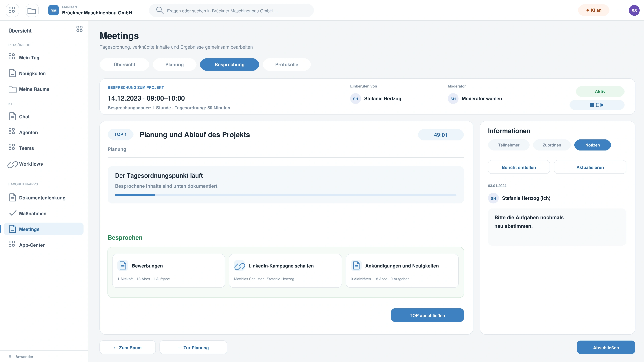Screen dimensions: 644x362
Task: Go to Meine Räume
Action: [x=44, y=89]
